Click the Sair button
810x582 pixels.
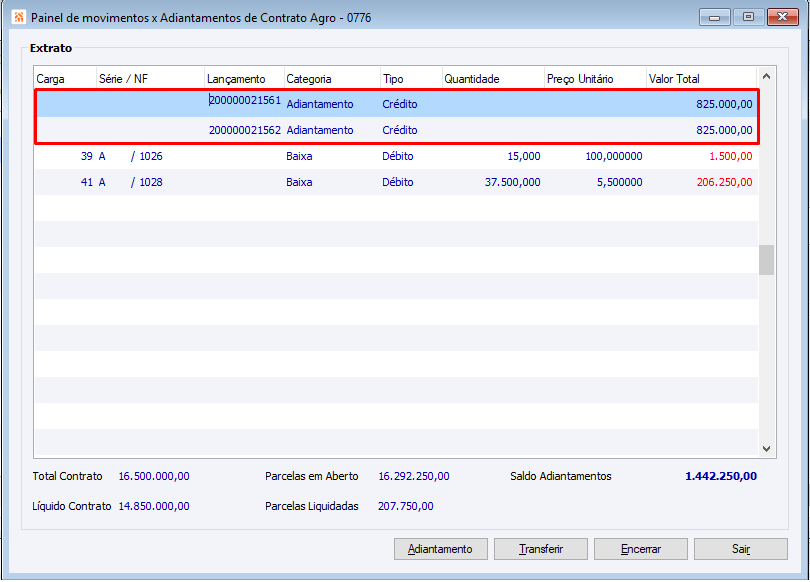741,549
